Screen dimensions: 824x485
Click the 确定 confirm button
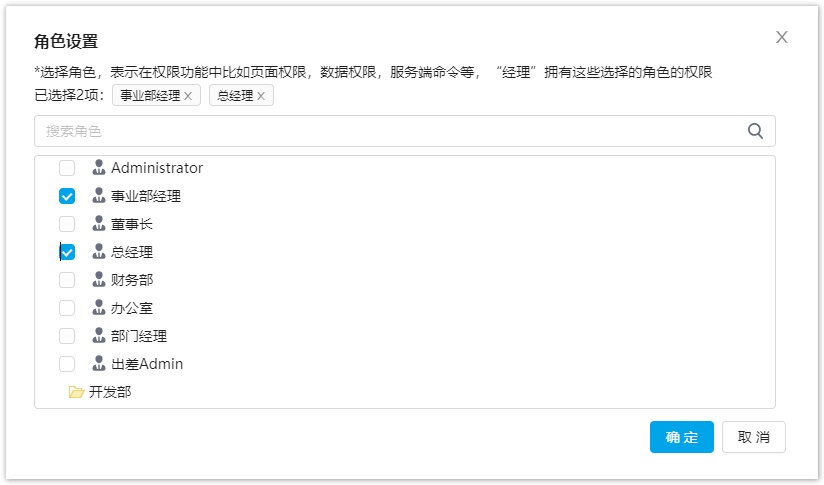coord(682,437)
